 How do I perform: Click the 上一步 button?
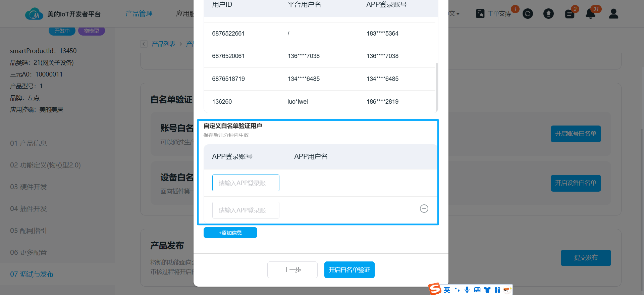tap(292, 270)
